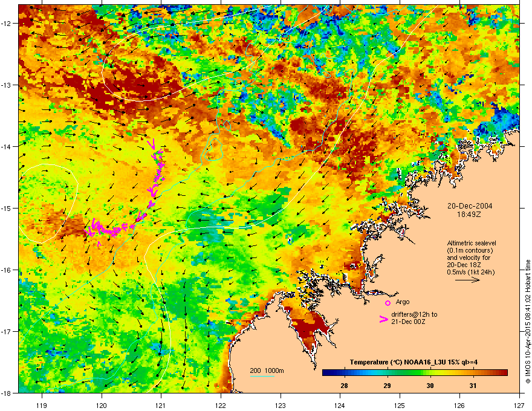Click the 'drifters@12h to' legend text
This screenshot has height=411, width=532.
[x=414, y=314]
